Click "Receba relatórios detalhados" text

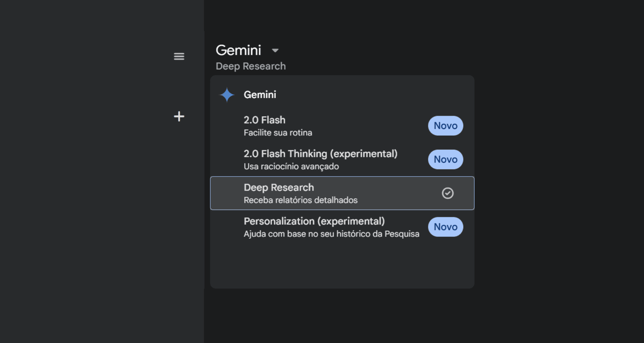301,200
